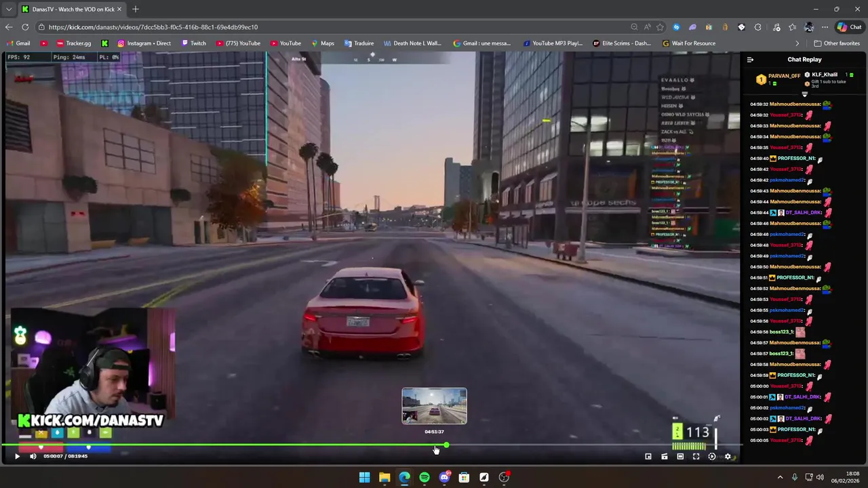Click the timeline preview thumbnail
868x488 pixels.
pos(434,406)
